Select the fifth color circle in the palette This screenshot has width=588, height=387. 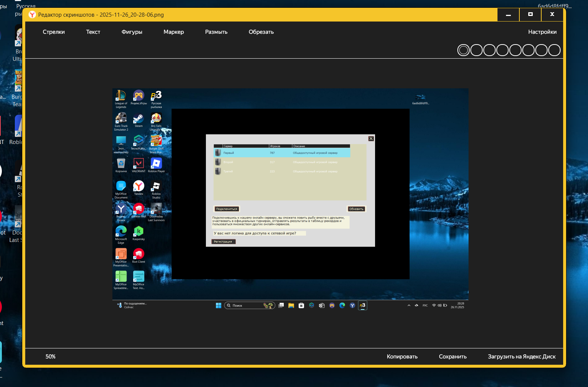point(515,50)
